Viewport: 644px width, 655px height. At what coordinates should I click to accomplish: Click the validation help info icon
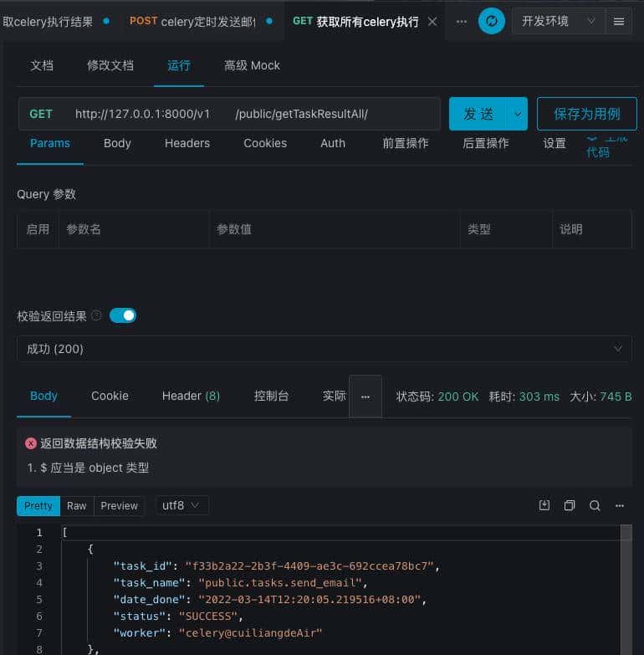96,315
